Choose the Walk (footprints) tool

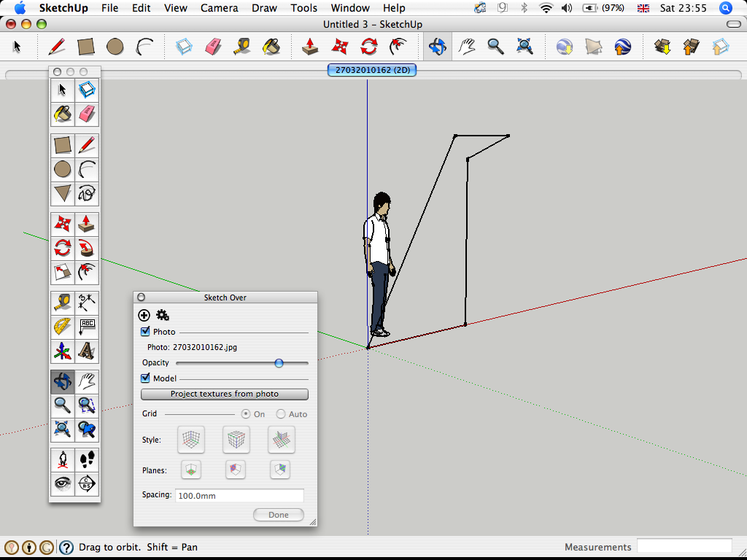87,459
